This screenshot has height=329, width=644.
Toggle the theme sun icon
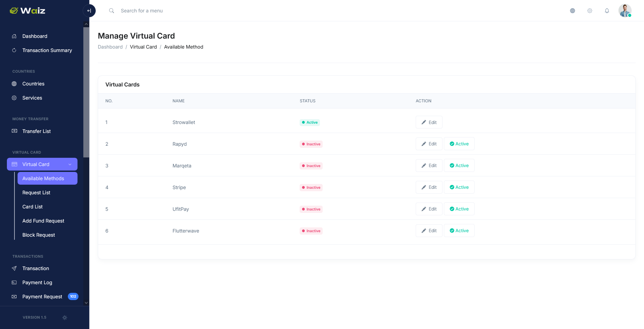pyautogui.click(x=65, y=318)
